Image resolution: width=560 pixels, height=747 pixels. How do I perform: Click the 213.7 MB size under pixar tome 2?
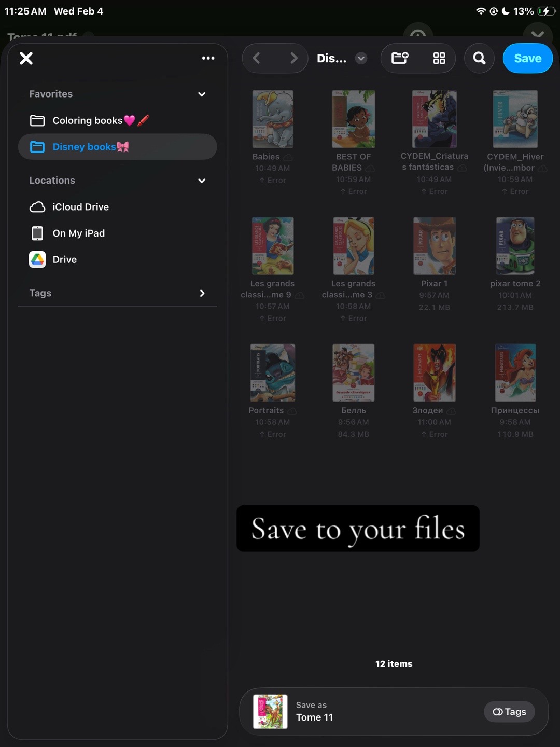[515, 307]
